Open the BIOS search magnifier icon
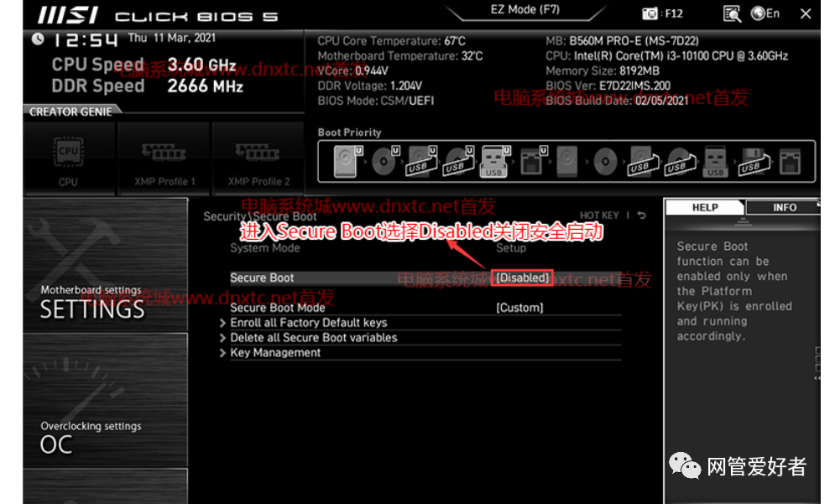The width and height of the screenshot is (835, 504). (733, 13)
